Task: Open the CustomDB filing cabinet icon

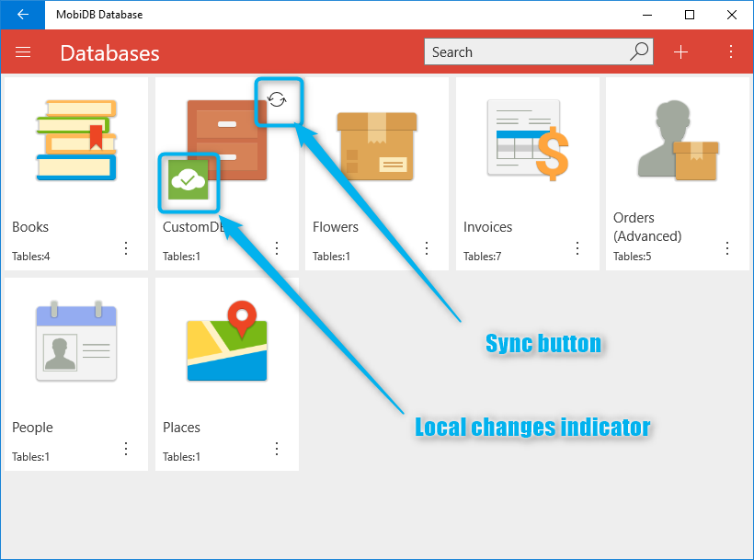Action: (227, 140)
